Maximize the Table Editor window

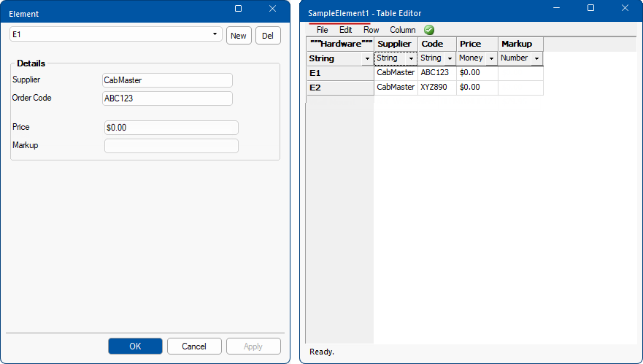click(x=590, y=8)
